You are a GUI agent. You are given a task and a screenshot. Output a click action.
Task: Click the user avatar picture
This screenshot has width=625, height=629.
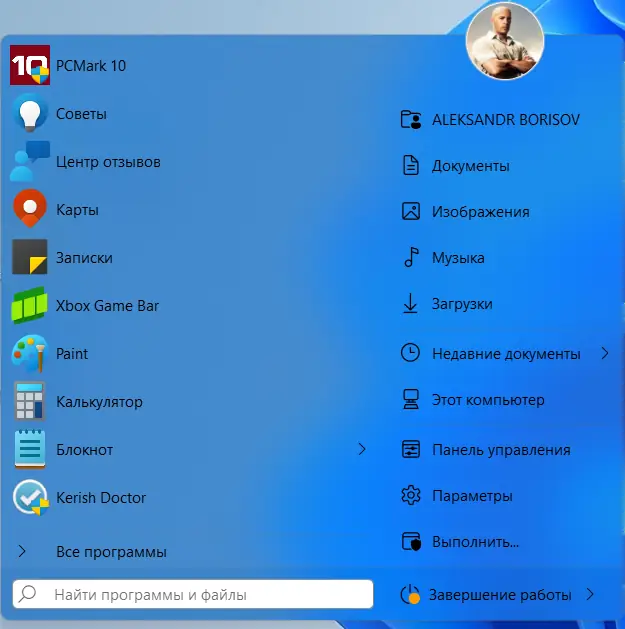point(505,41)
